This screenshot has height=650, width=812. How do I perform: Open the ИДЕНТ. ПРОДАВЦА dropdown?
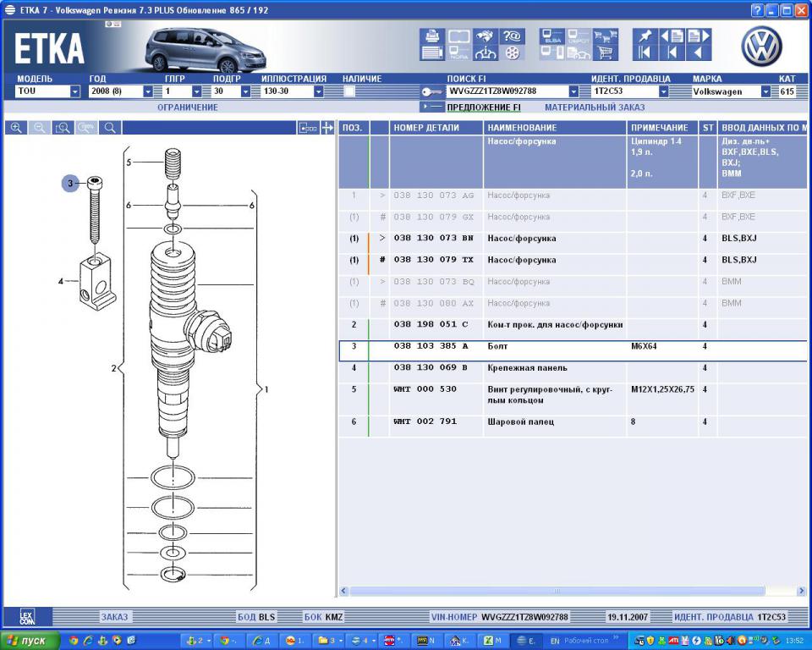663,91
